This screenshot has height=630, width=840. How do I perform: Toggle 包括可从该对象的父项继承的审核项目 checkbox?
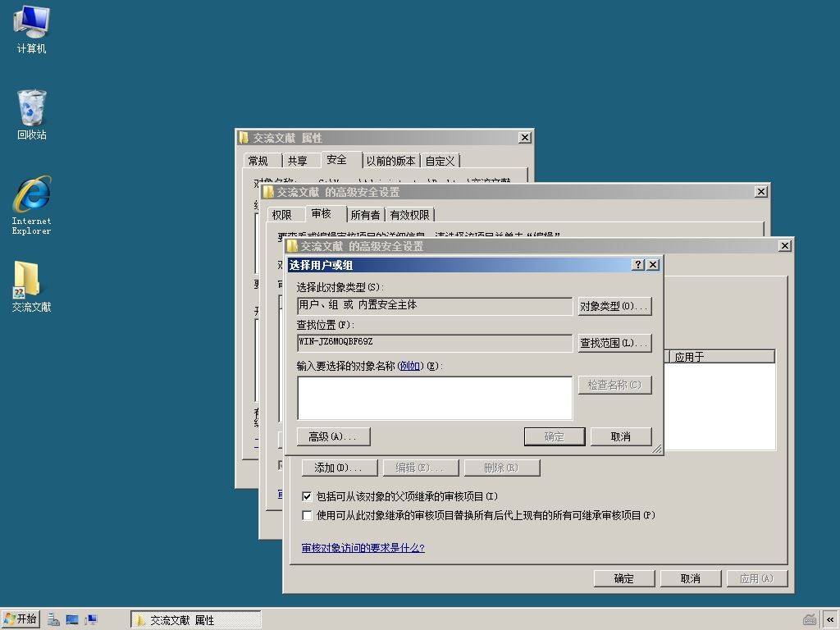click(x=307, y=496)
